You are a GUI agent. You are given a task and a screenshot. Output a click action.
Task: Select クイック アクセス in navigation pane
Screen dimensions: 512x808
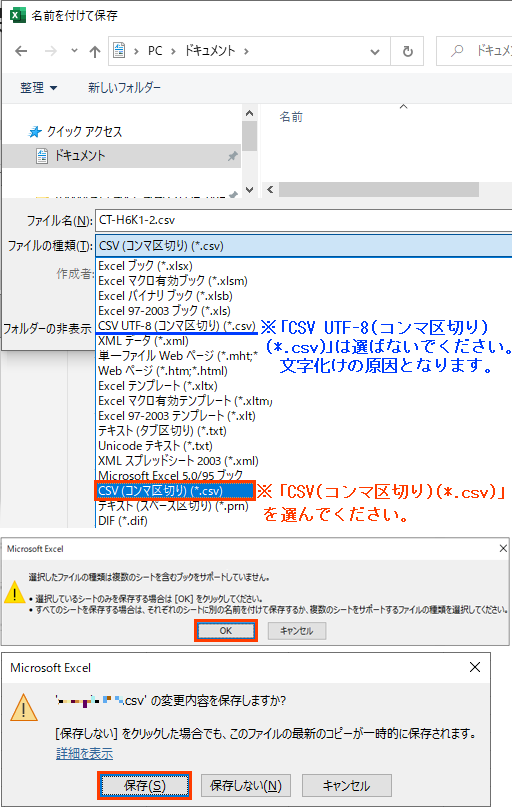[x=84, y=132]
